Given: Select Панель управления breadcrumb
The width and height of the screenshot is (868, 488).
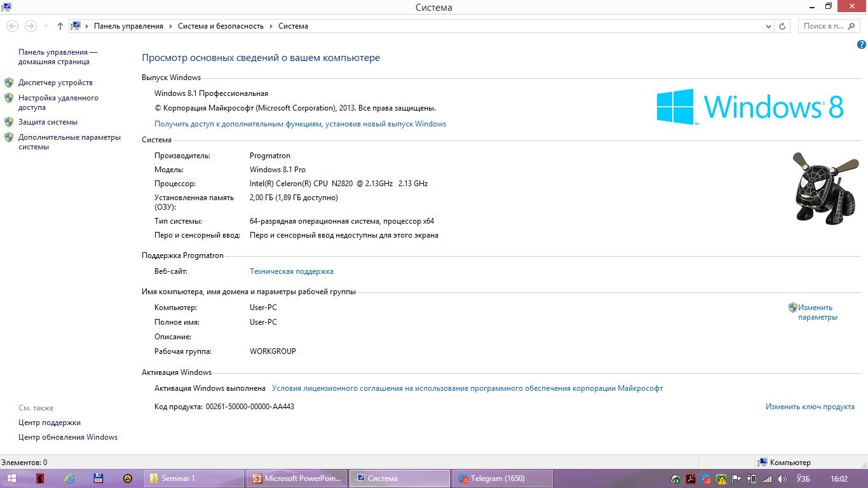Looking at the screenshot, I should coord(128,26).
